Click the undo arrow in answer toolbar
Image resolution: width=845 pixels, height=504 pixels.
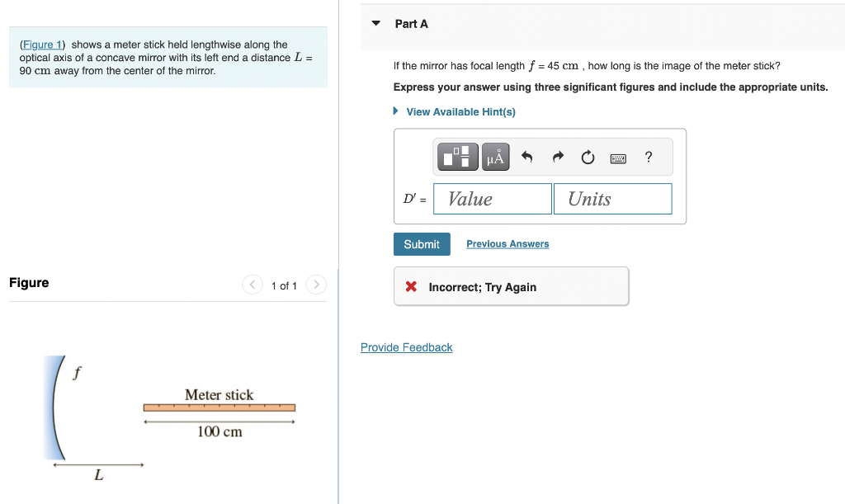(527, 157)
